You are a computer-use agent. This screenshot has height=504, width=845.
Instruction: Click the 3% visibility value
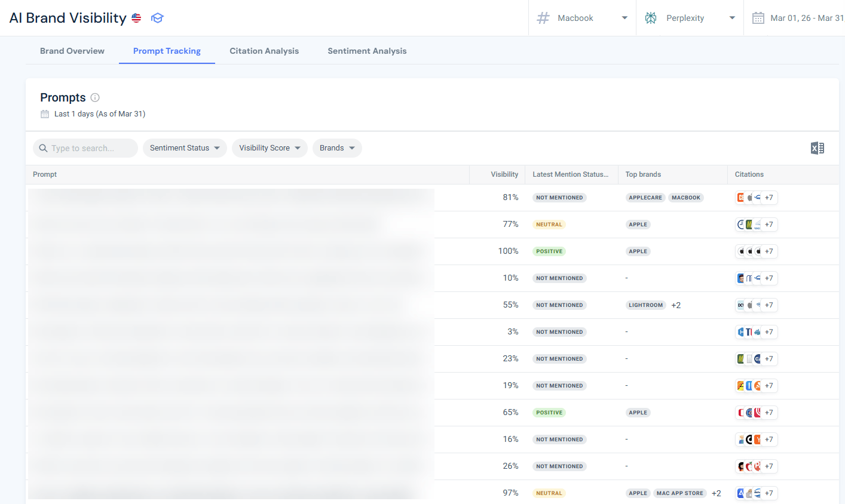[513, 332]
